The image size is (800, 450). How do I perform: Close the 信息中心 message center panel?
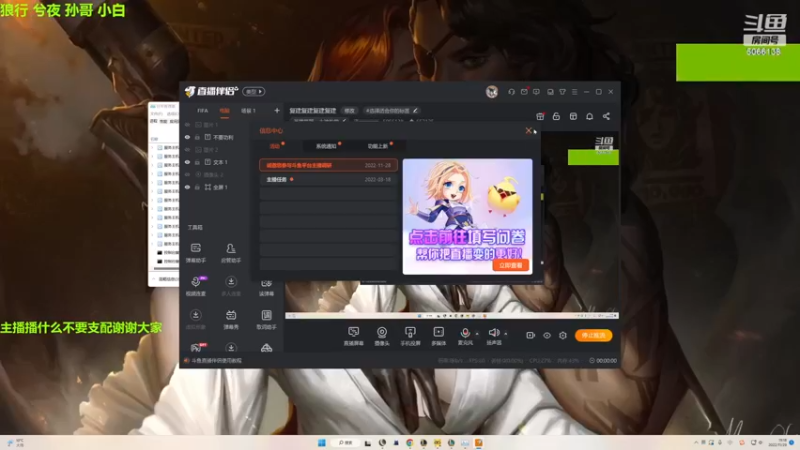click(529, 131)
